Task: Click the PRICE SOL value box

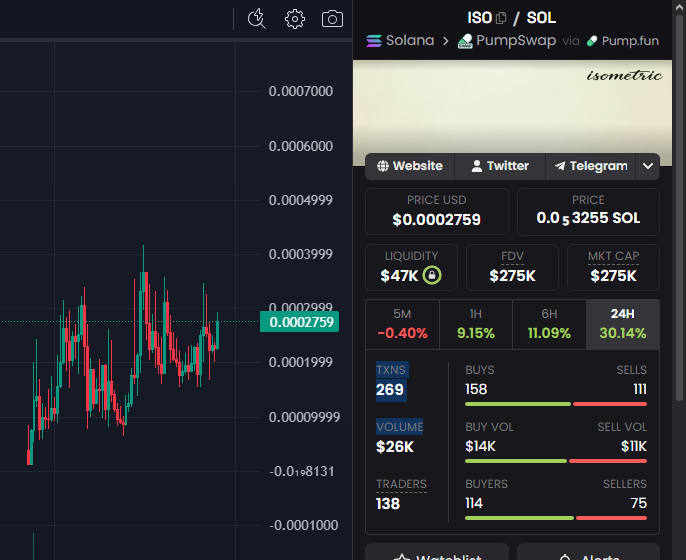Action: point(588,212)
